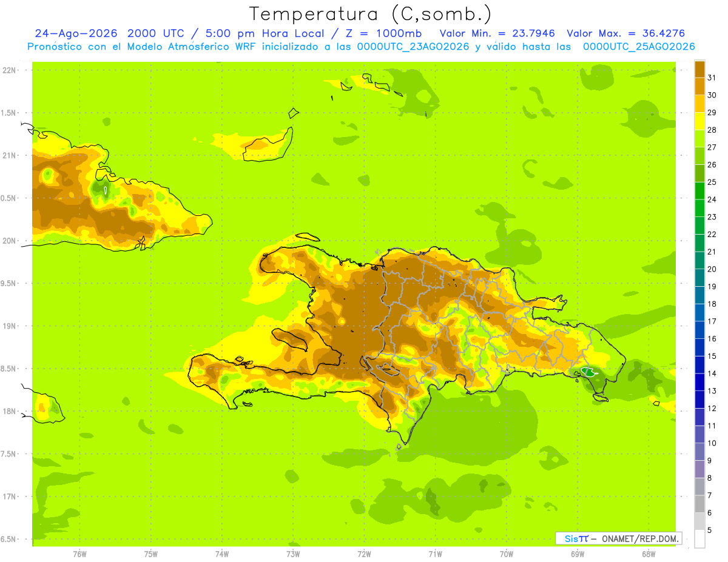Click the SisTT ONAMET/REP.DOM. logo box
The height and width of the screenshot is (562, 728).
(619, 538)
